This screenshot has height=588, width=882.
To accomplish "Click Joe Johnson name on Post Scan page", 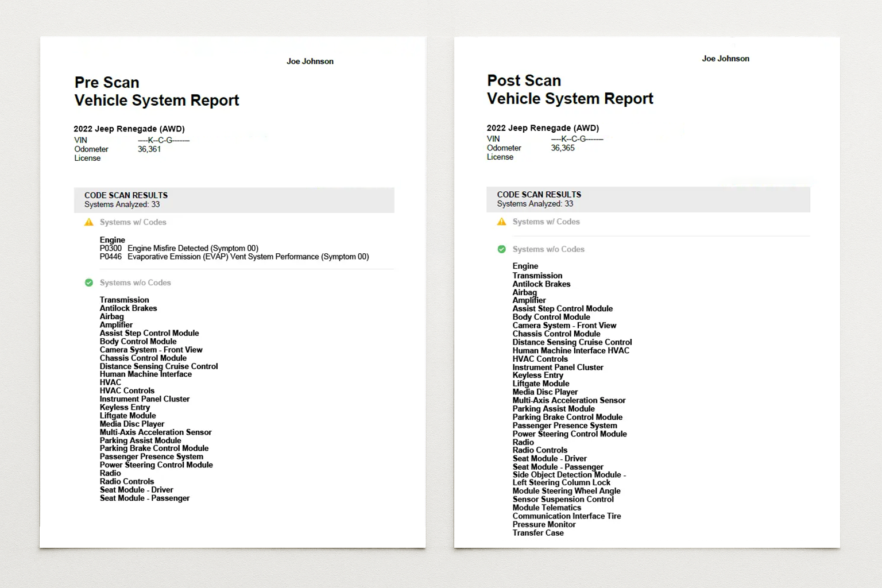I will coord(725,59).
